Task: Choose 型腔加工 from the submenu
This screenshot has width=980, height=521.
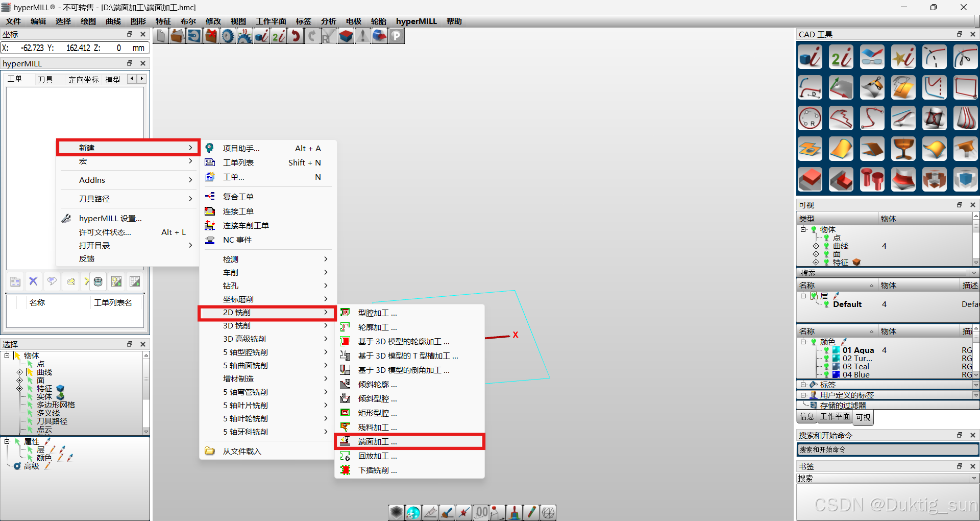Action: click(x=409, y=313)
